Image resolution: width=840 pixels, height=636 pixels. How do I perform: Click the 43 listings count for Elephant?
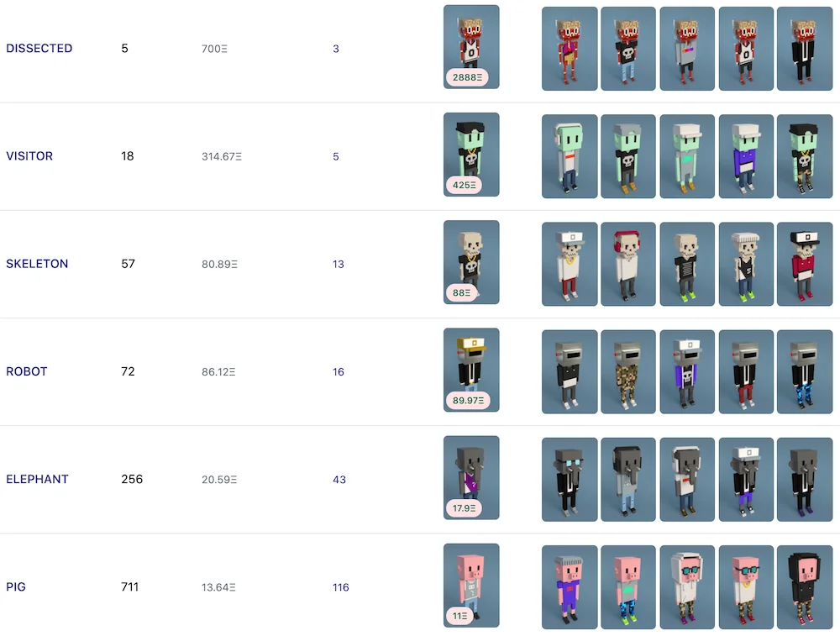[339, 480]
